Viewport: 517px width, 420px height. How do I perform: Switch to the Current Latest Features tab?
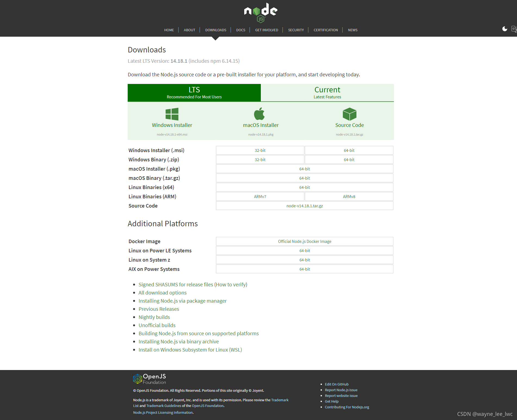(x=327, y=93)
